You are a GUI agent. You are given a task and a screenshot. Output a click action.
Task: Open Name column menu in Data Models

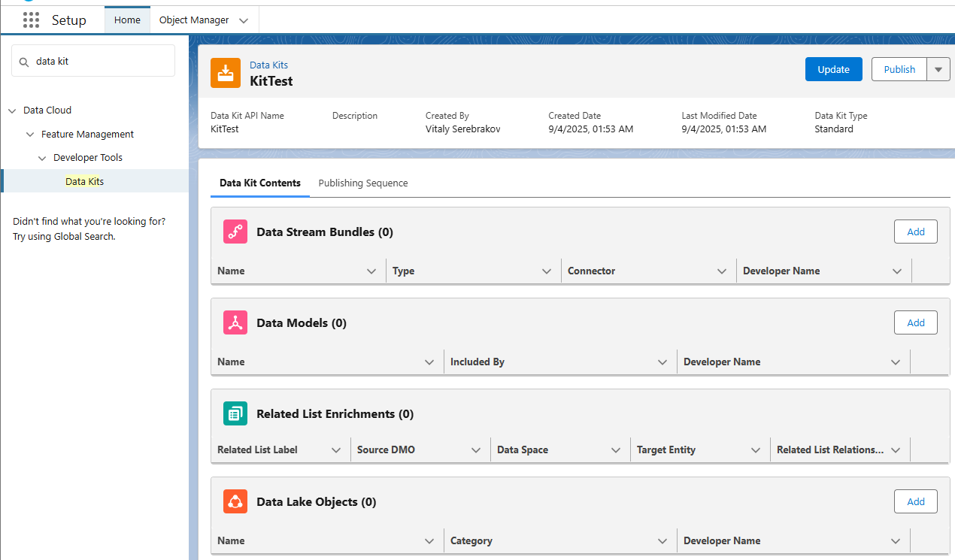[x=429, y=362]
